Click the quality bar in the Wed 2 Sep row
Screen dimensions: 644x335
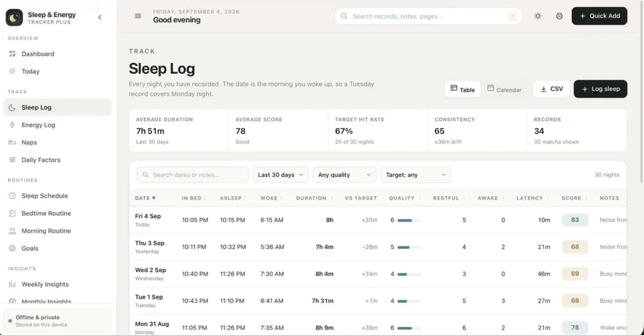tap(409, 274)
